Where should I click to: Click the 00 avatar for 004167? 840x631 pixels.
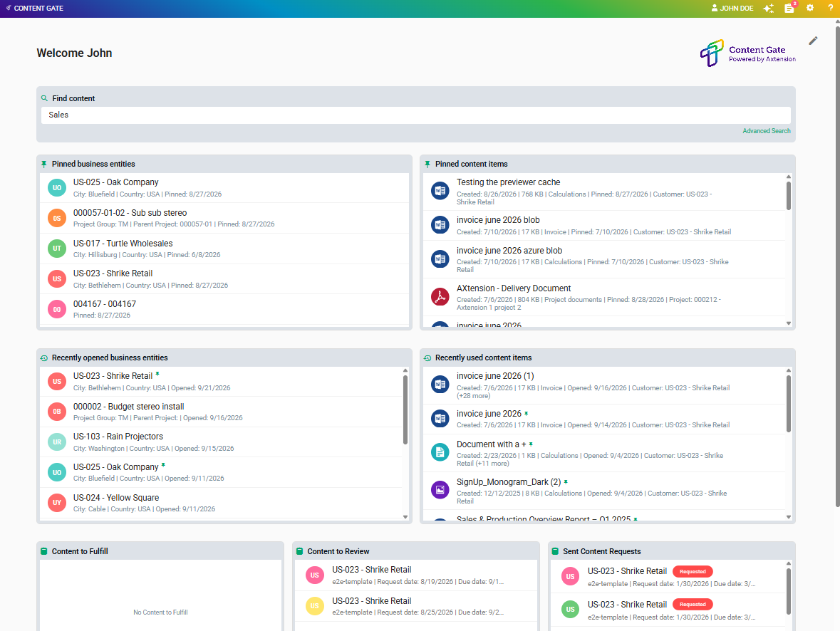coord(57,310)
